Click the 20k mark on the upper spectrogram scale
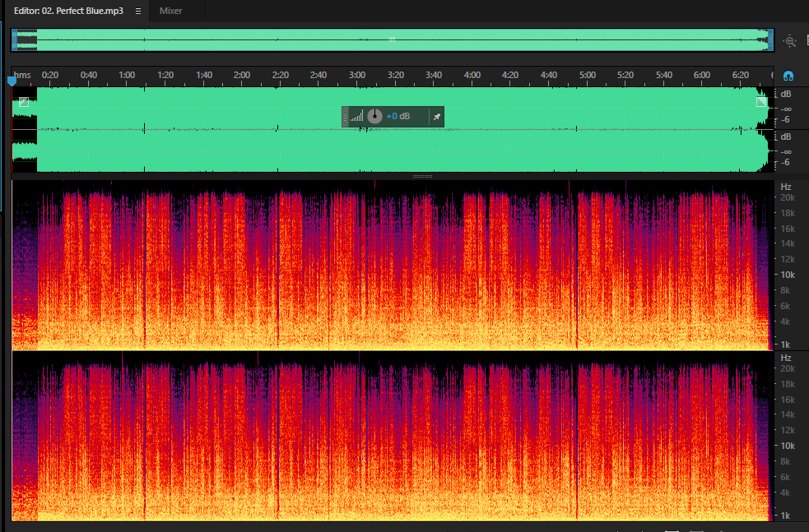 [788, 197]
